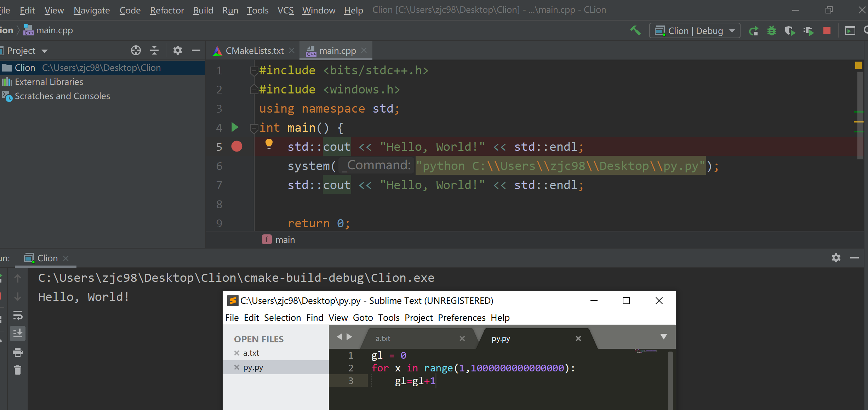Close py.py tab in Sublime Text
This screenshot has width=868, height=410.
tap(578, 338)
